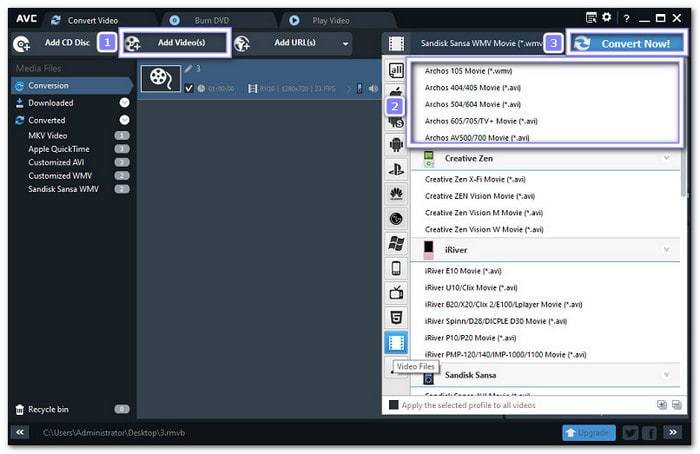Image resolution: width=700 pixels, height=454 pixels.
Task: Select Conversion in Media Files
Action: pos(71,86)
